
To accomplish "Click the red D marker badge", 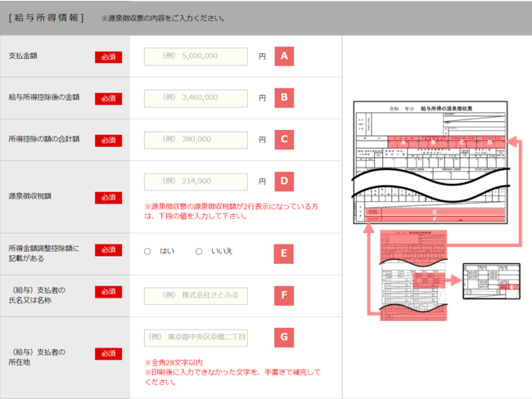I will 284,182.
